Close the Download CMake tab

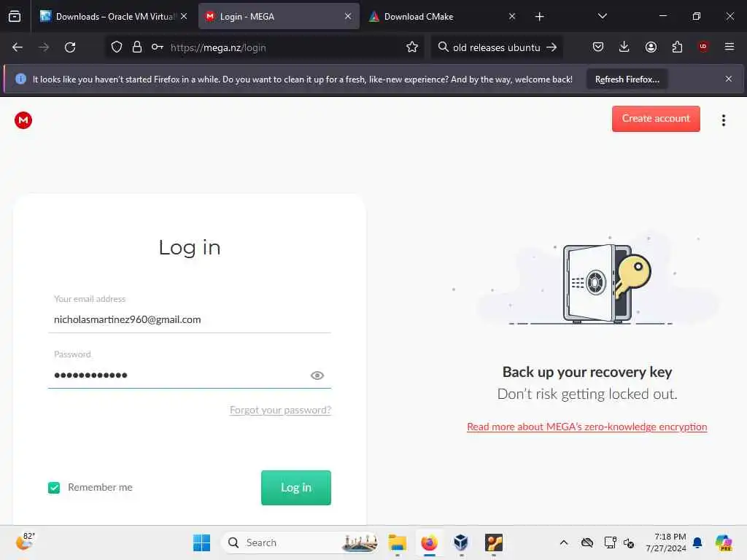[511, 17]
